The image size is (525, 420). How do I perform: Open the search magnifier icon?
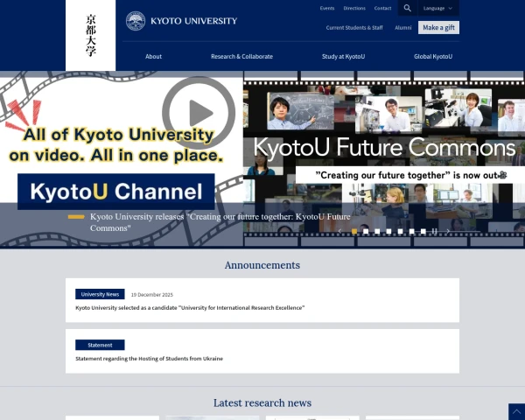click(407, 8)
